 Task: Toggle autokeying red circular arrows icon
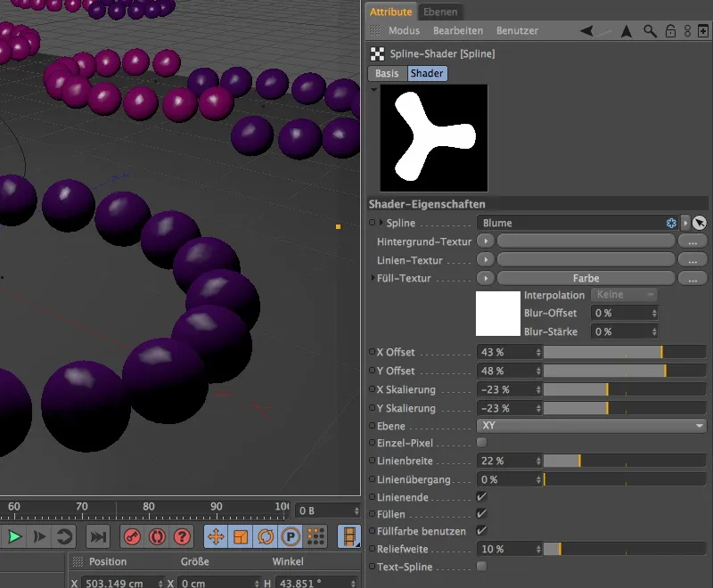(157, 536)
